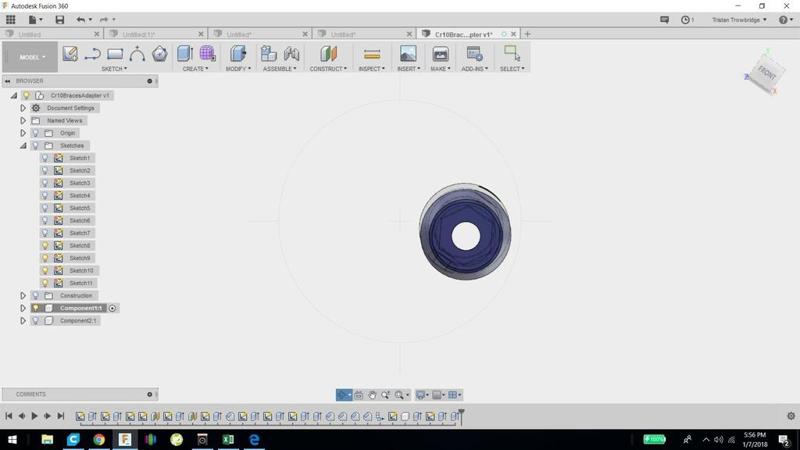Viewport: 800px width, 450px height.
Task: Activate Component1:1 radio button
Action: [112, 308]
